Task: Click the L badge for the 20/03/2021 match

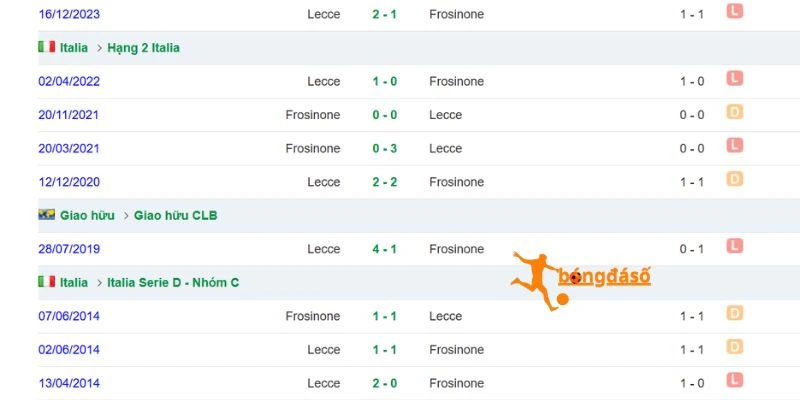Action: point(735,145)
